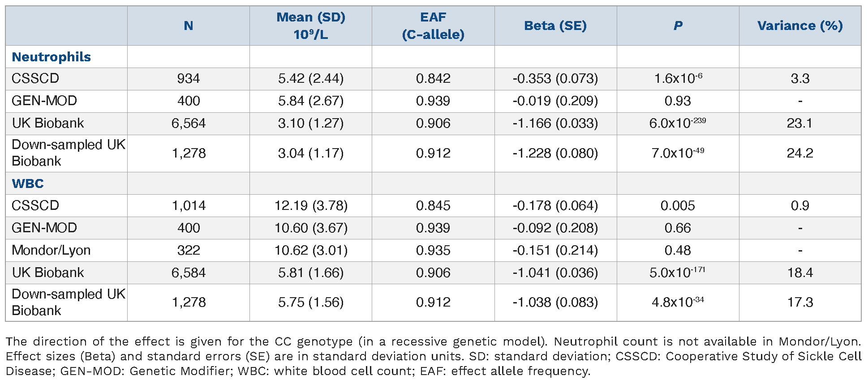Image resolution: width=868 pixels, height=384 pixels.
Task: Click the variance value 17.3 cell
Action: click(x=800, y=303)
